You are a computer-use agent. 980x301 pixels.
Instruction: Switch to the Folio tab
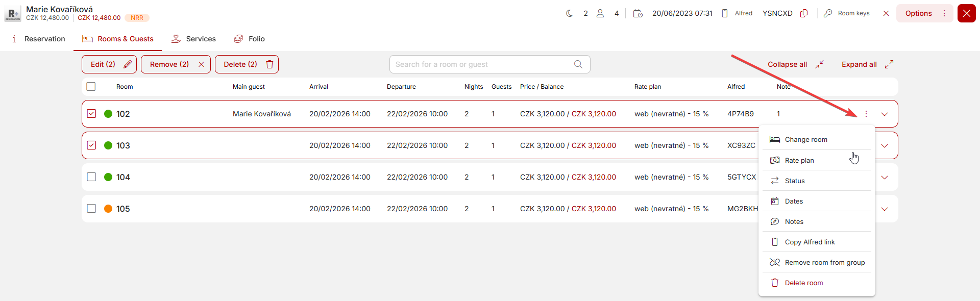[249, 39]
